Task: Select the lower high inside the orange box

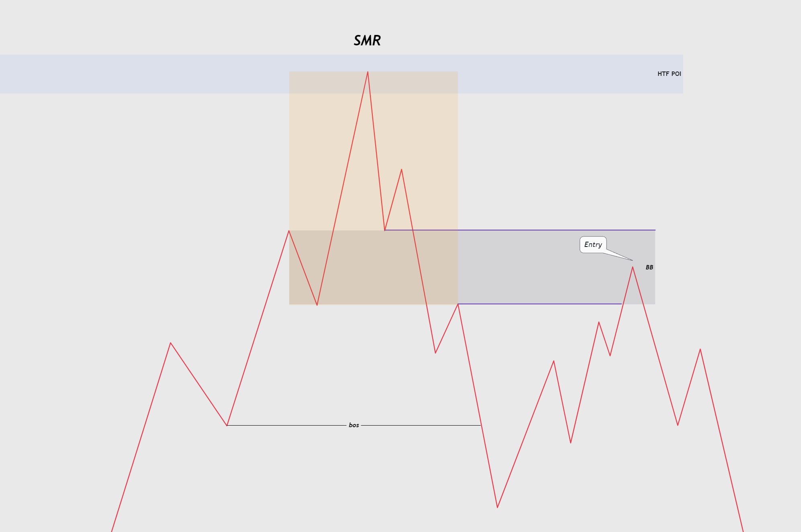Action: coord(401,169)
